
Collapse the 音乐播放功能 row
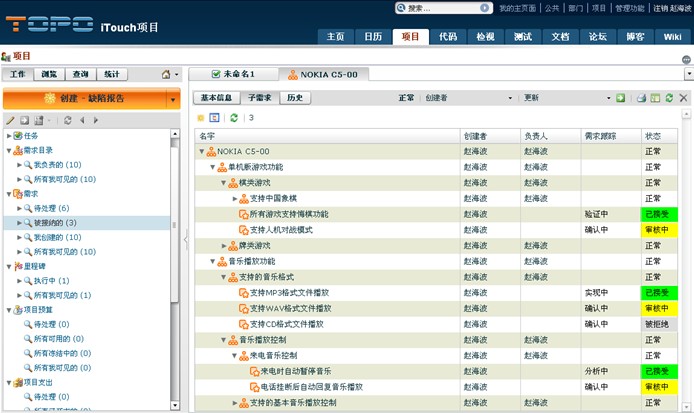click(x=213, y=262)
